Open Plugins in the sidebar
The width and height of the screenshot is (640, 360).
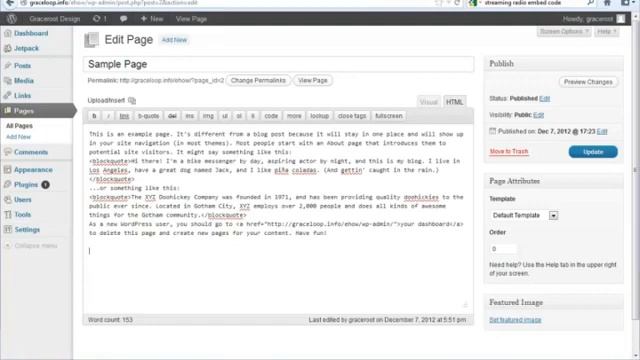tap(26, 185)
